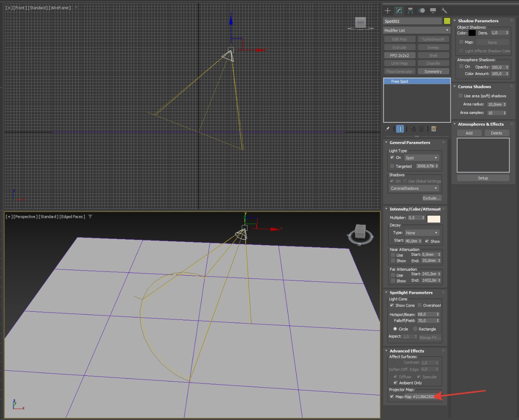Open the Display panel icon
519x420 pixels.
pos(433,11)
